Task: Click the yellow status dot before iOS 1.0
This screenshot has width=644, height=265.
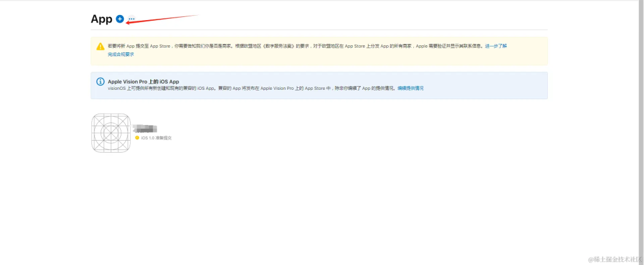Action: click(137, 138)
